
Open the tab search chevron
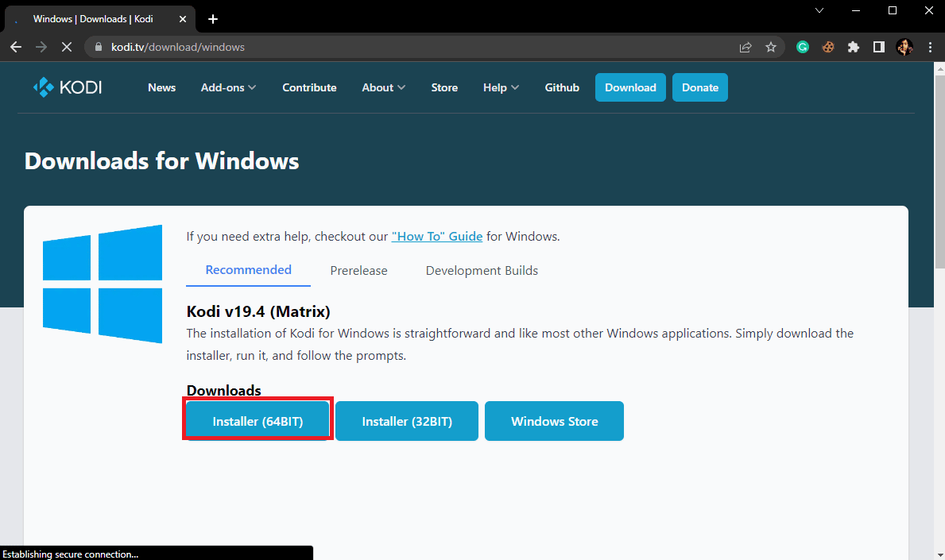pyautogui.click(x=819, y=10)
